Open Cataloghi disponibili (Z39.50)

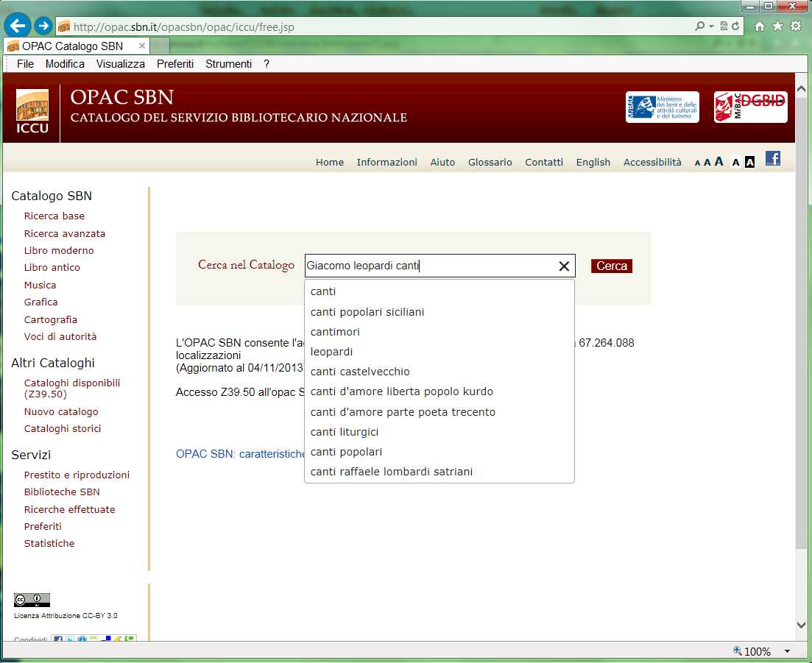(x=72, y=389)
